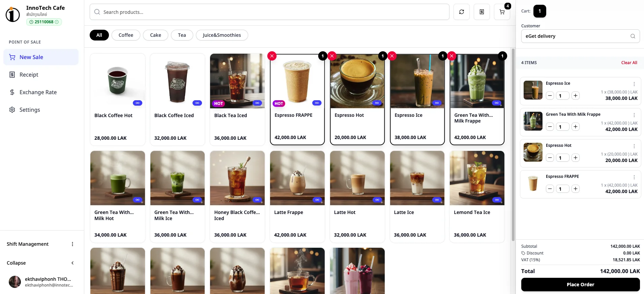This screenshot has height=294, width=644.
Task: Click the search icon in Customer field
Action: click(x=633, y=36)
